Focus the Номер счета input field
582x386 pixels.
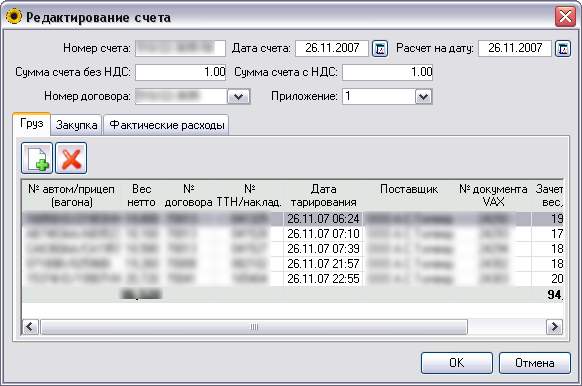click(x=180, y=49)
